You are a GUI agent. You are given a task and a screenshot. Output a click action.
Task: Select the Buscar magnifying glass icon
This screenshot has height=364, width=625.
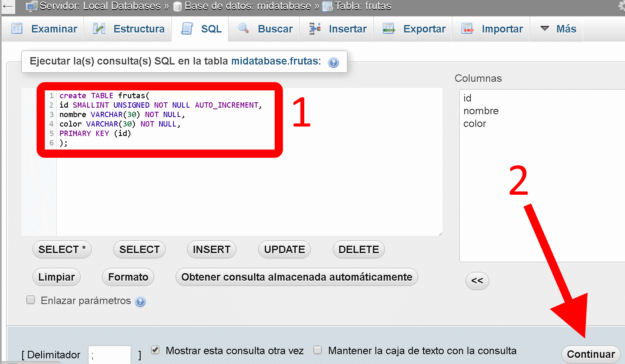click(x=243, y=28)
